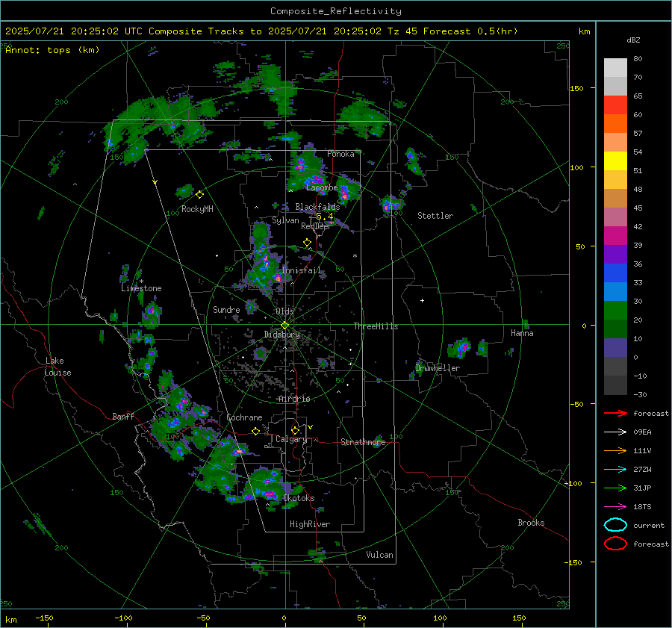Click the purple swatch in dBZ scale
The height and width of the screenshot is (628, 672).
click(615, 254)
